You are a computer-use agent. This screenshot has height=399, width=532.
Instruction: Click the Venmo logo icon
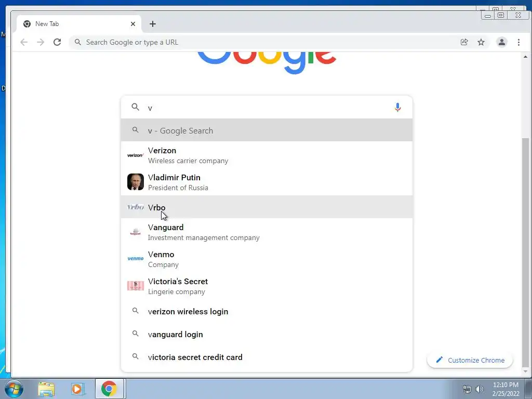[x=136, y=259]
